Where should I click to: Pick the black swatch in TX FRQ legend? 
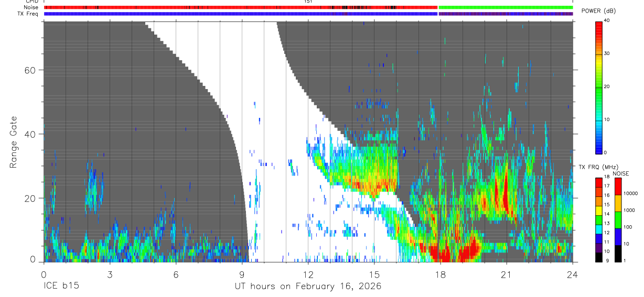pos(599,257)
